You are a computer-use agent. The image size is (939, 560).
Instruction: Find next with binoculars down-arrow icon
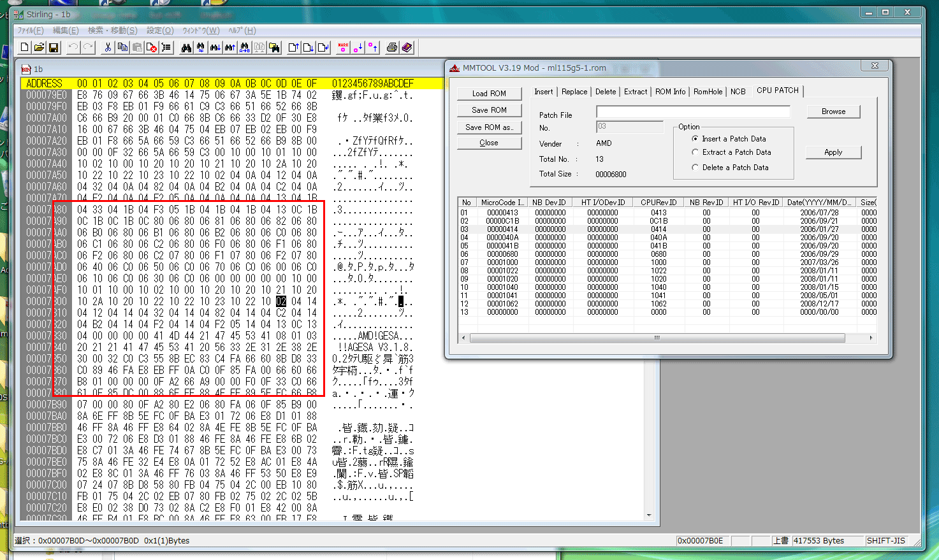[x=215, y=47]
